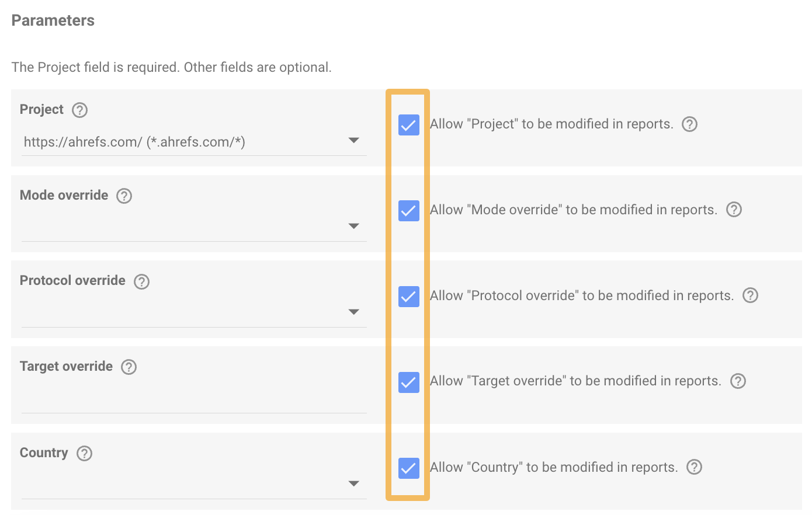
Task: Click the help icon next to Project label
Action: coord(79,110)
